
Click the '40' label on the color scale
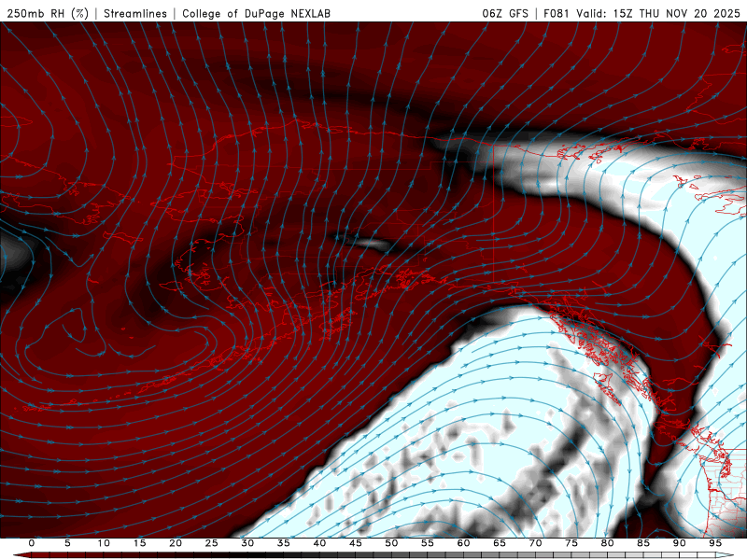(319, 543)
